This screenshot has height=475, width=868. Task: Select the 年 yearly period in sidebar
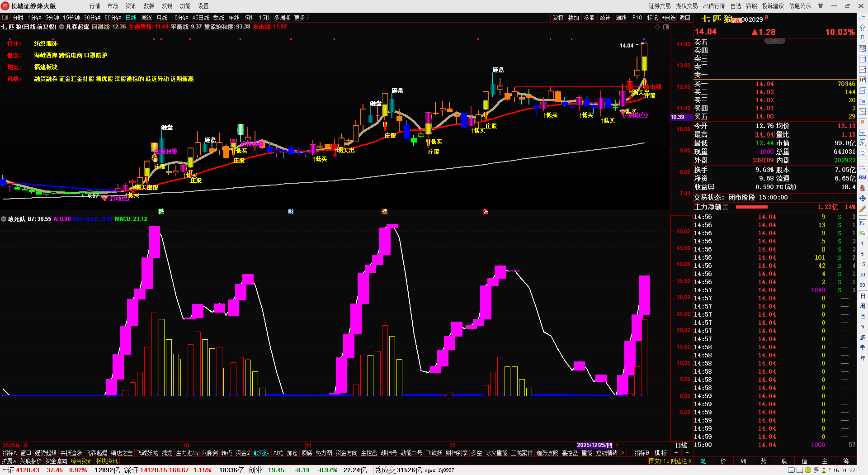[x=862, y=358]
